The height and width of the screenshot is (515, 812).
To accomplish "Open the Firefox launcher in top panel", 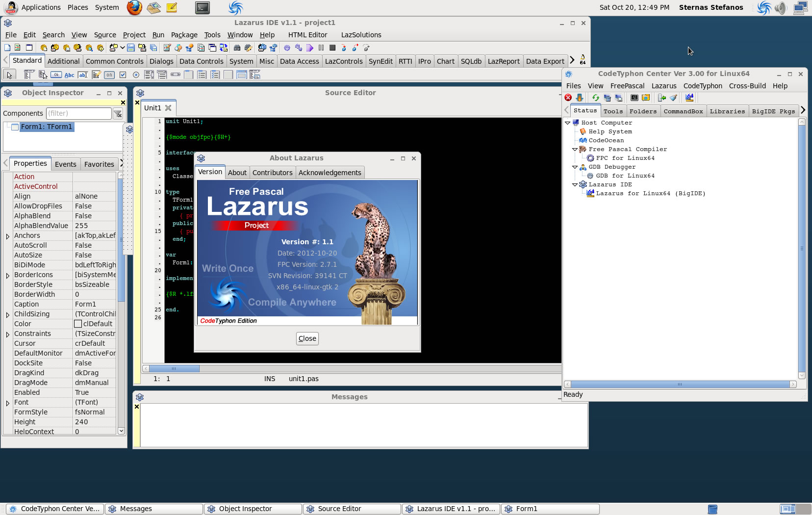I will click(134, 7).
